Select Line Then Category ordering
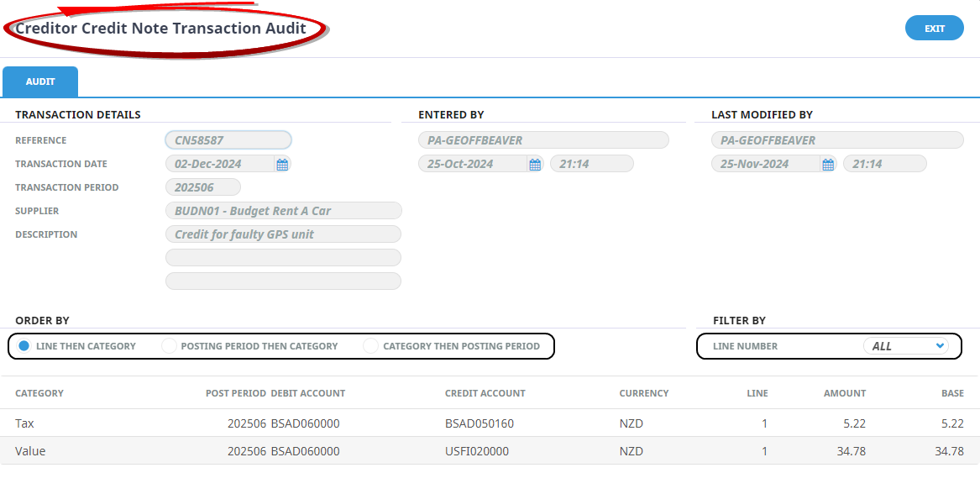The image size is (980, 494). 24,346
